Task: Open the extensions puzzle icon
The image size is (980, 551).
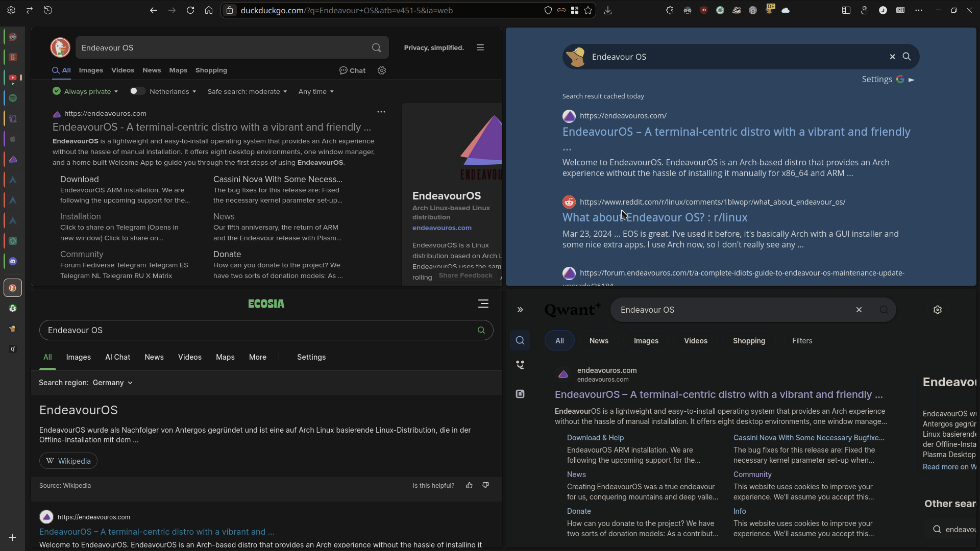Action: [670, 10]
